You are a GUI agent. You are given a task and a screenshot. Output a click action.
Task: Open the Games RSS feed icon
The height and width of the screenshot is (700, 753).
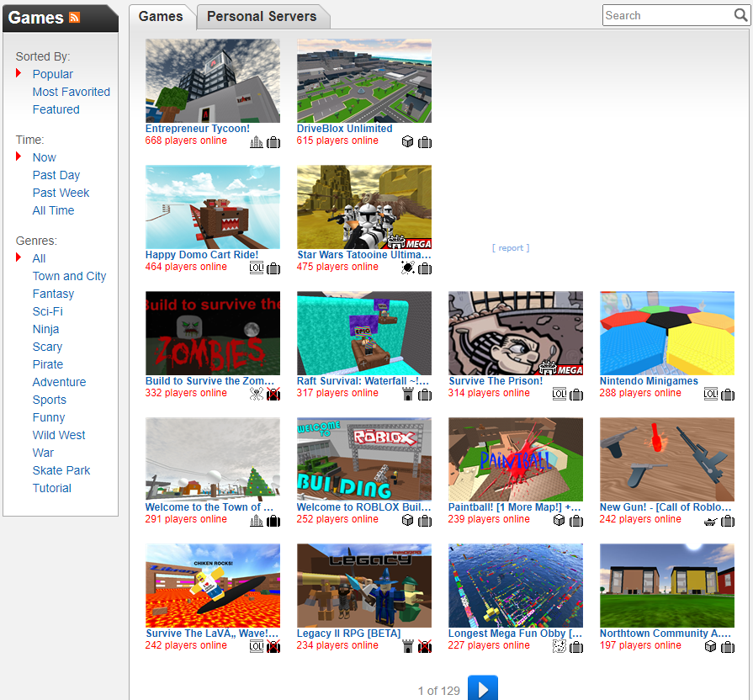point(74,18)
